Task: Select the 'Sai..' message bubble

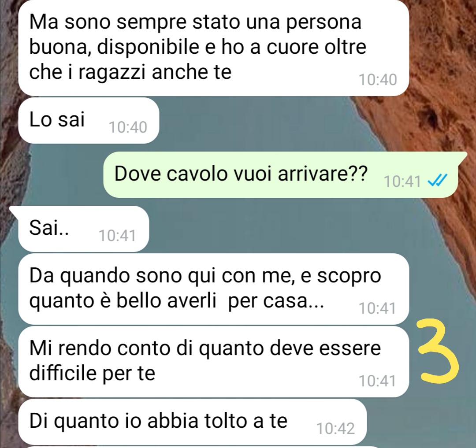Action: (x=83, y=229)
